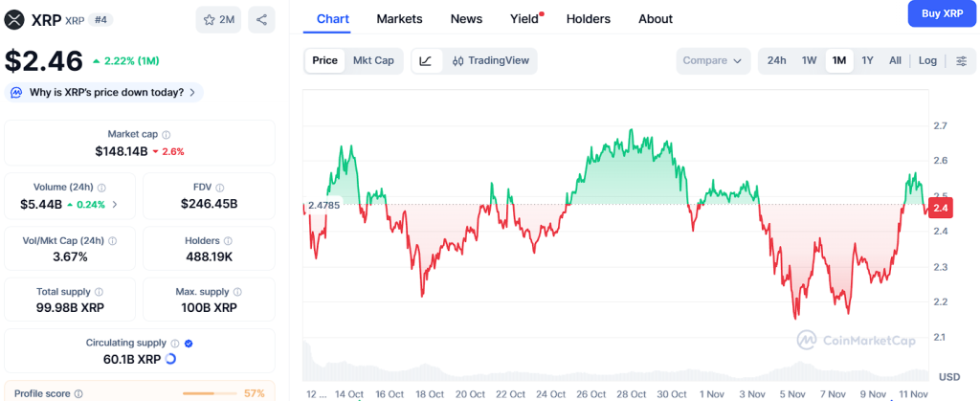Click the verified badge beside Circulating supply
Image resolution: width=980 pixels, height=401 pixels.
(189, 343)
